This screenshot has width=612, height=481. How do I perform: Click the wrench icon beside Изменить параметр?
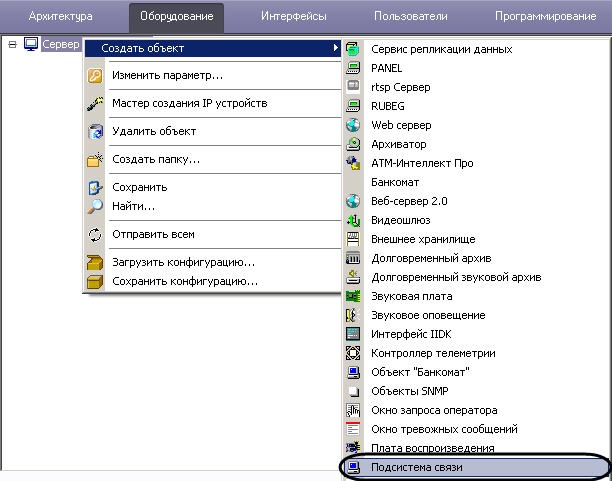95,76
